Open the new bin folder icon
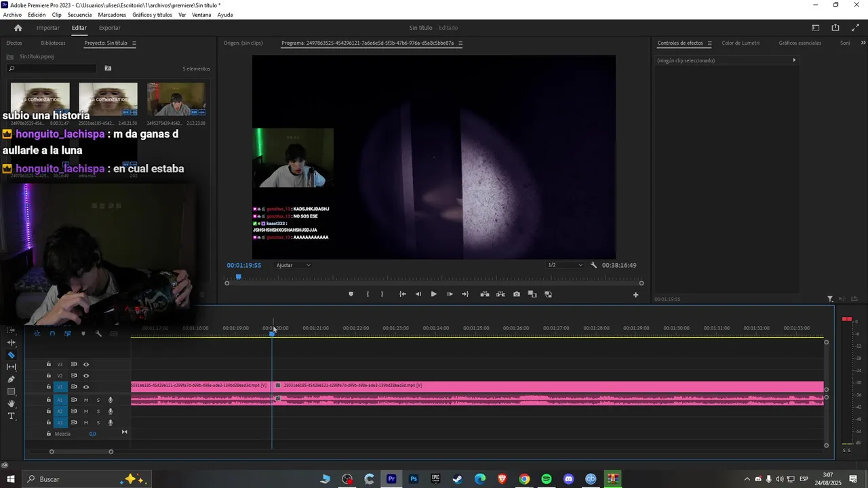 108,68
